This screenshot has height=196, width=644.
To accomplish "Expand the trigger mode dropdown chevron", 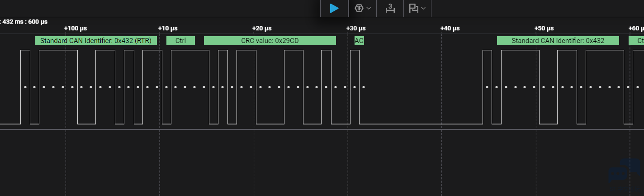I will point(369,8).
